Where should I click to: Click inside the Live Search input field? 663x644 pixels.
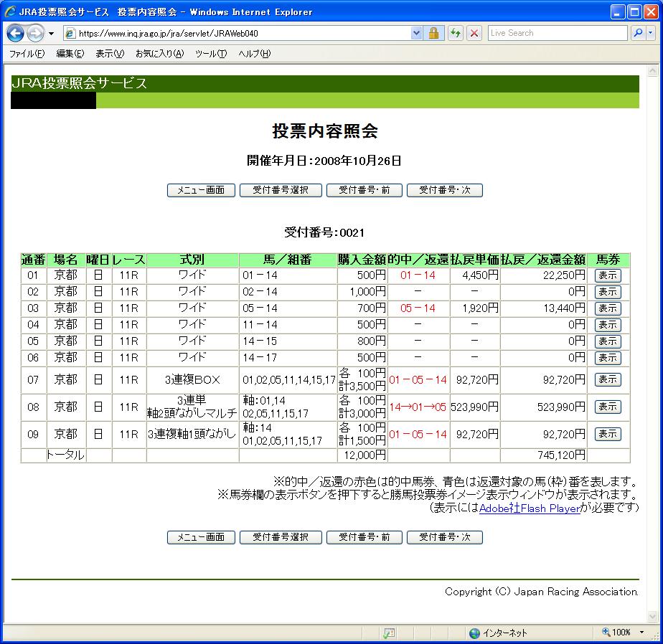556,33
